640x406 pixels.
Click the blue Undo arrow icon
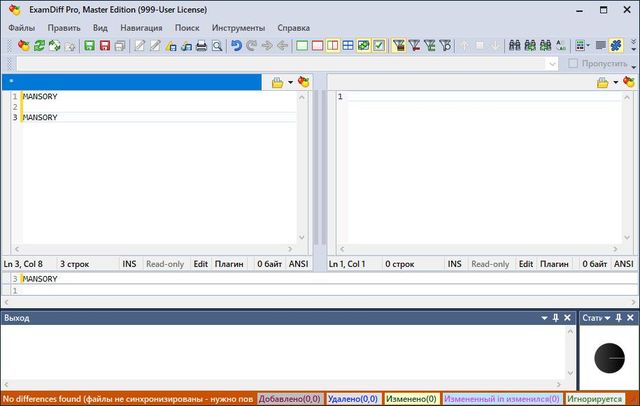click(236, 46)
